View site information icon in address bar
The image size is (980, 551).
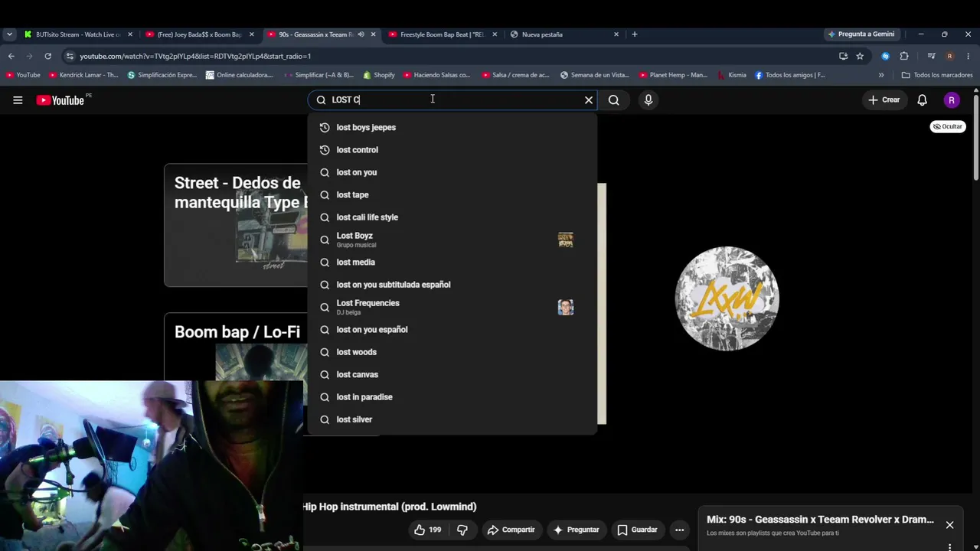[x=70, y=56]
